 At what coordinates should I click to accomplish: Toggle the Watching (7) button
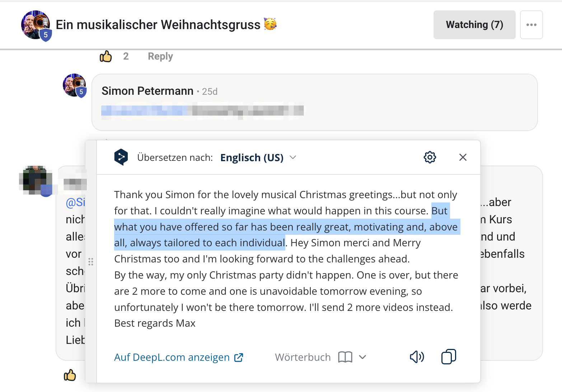tap(474, 25)
